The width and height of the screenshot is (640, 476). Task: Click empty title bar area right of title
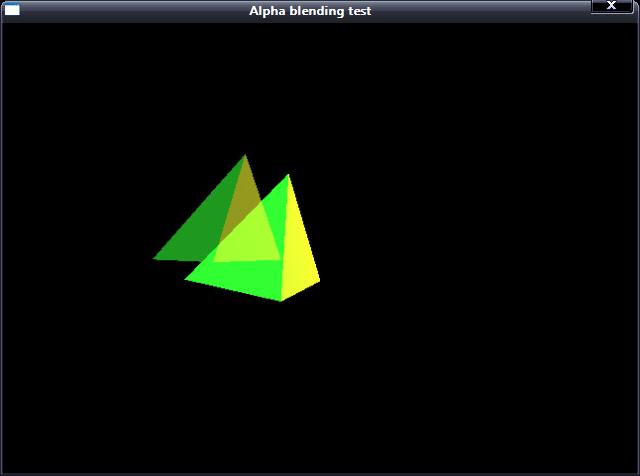click(480, 11)
